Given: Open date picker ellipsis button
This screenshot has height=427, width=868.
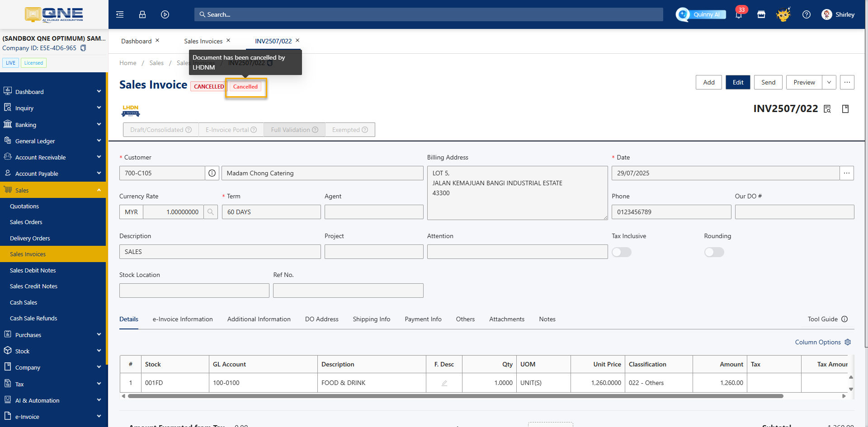Looking at the screenshot, I should pos(847,173).
